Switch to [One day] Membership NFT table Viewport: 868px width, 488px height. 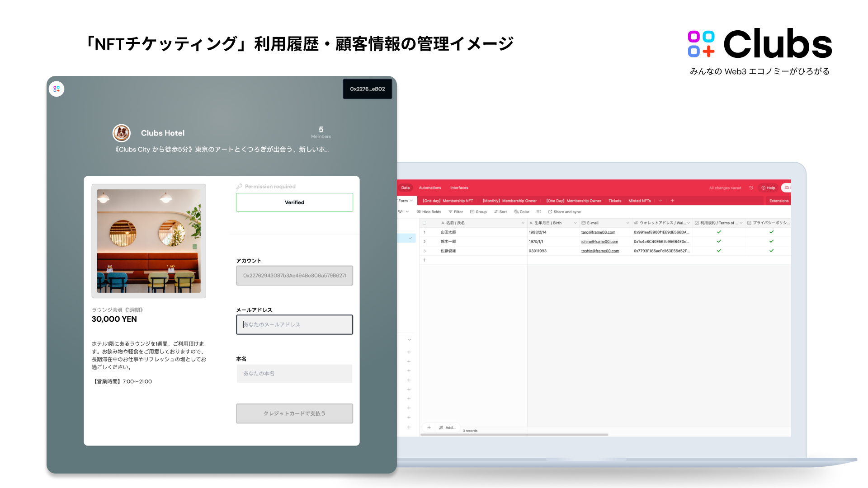[448, 201]
